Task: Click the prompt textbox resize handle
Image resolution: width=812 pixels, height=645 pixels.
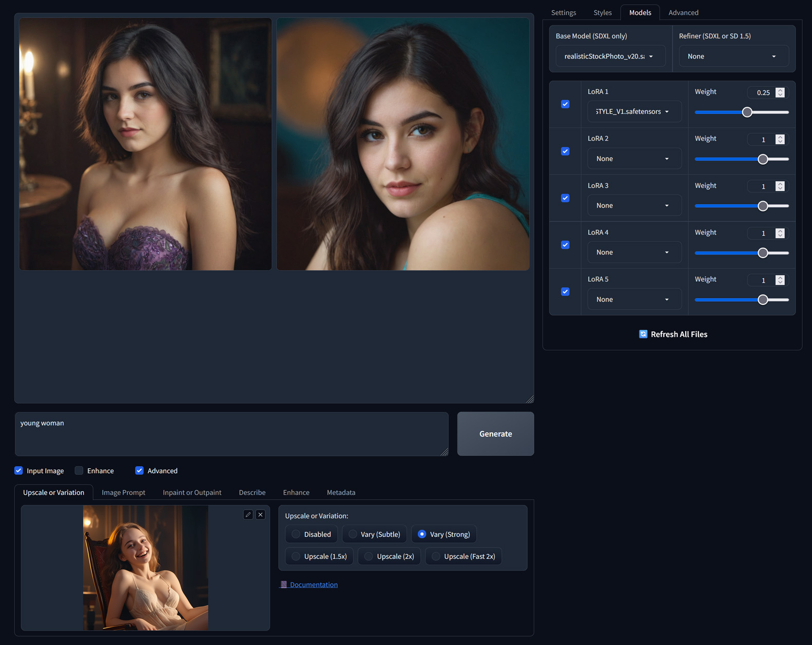Action: click(x=444, y=452)
